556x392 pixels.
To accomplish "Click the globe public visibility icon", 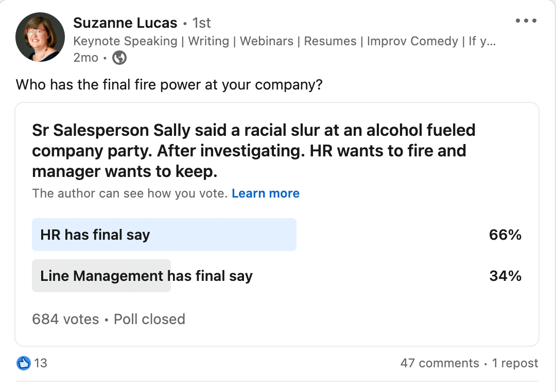I will (119, 58).
